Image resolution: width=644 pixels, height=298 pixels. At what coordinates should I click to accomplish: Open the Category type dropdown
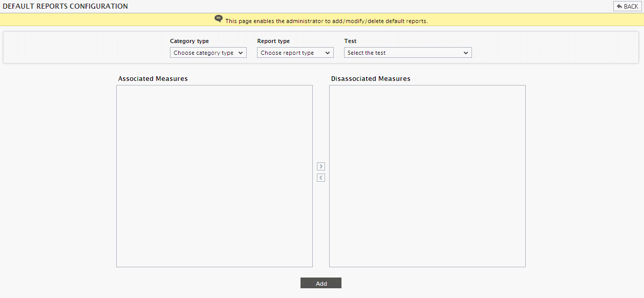point(208,53)
